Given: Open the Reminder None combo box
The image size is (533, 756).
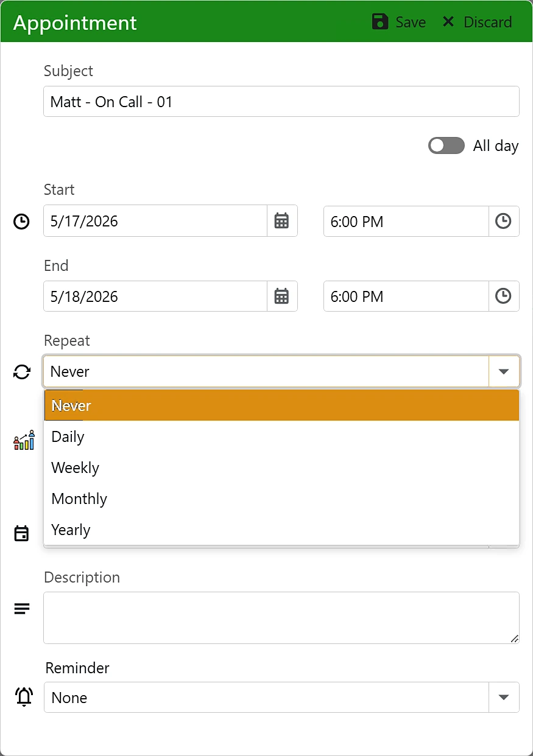Looking at the screenshot, I should tap(281, 698).
